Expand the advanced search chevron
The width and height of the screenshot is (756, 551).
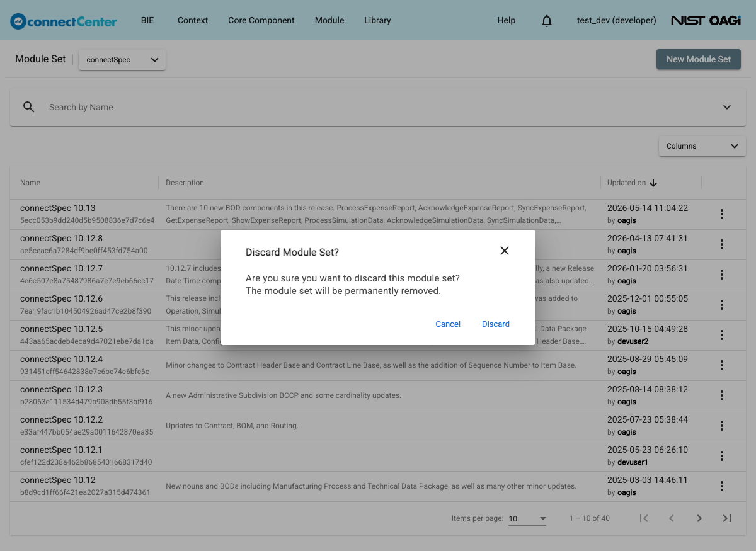pos(727,107)
